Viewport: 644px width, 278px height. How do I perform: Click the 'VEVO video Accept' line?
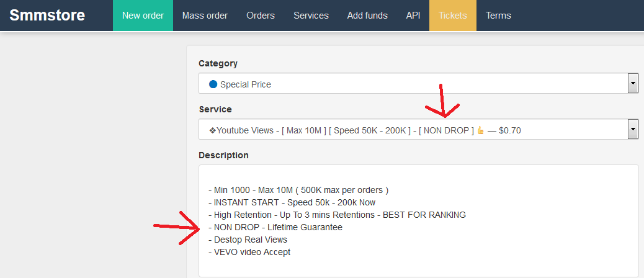click(x=249, y=252)
